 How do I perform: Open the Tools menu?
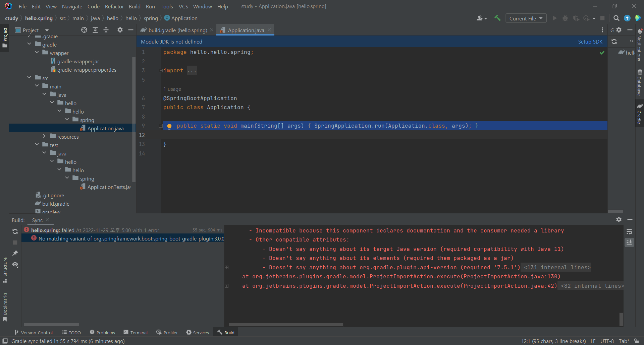(166, 6)
